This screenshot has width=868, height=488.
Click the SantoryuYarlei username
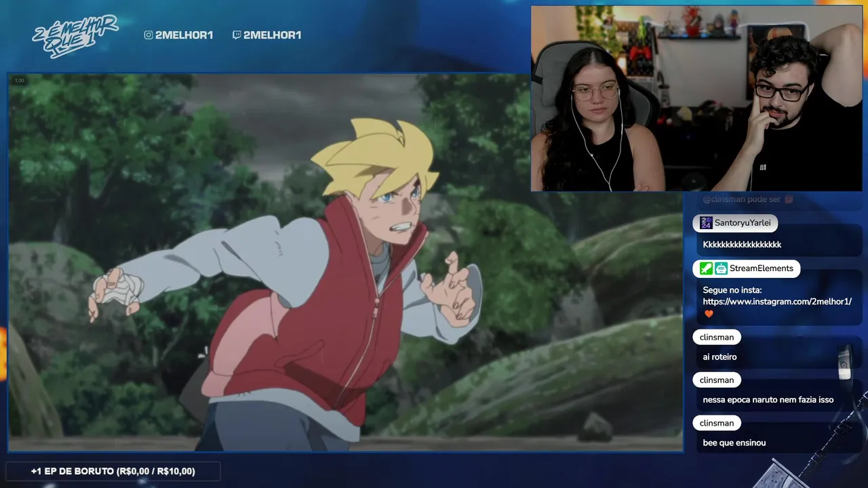tap(743, 223)
